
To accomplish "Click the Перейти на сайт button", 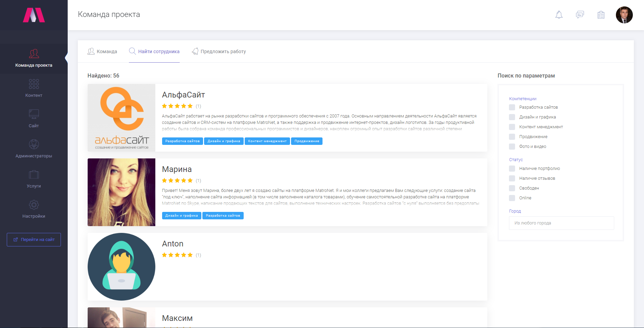I will point(34,240).
